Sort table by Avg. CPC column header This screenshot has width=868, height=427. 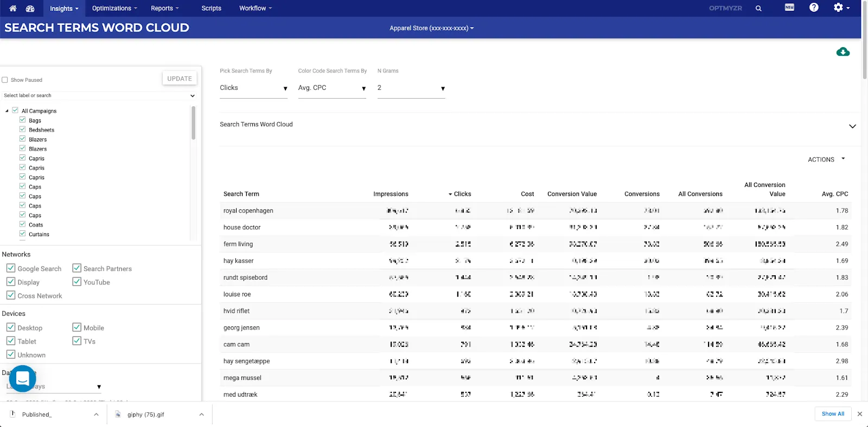tap(835, 194)
